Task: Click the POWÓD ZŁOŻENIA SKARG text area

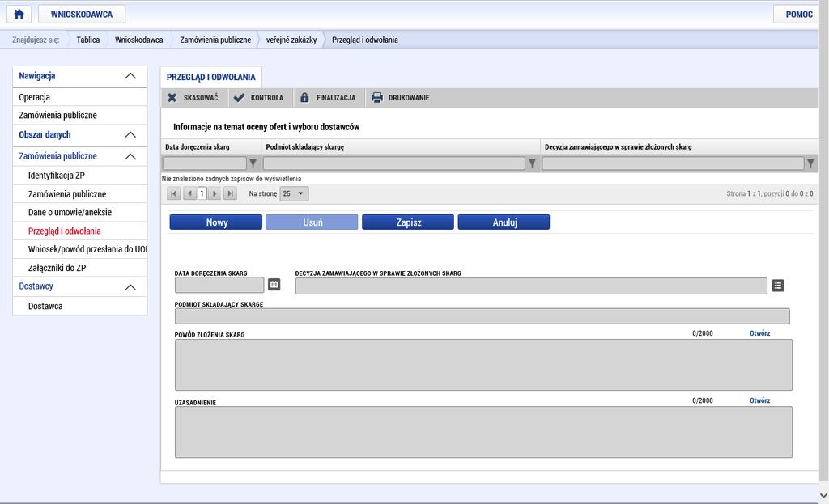Action: click(483, 365)
